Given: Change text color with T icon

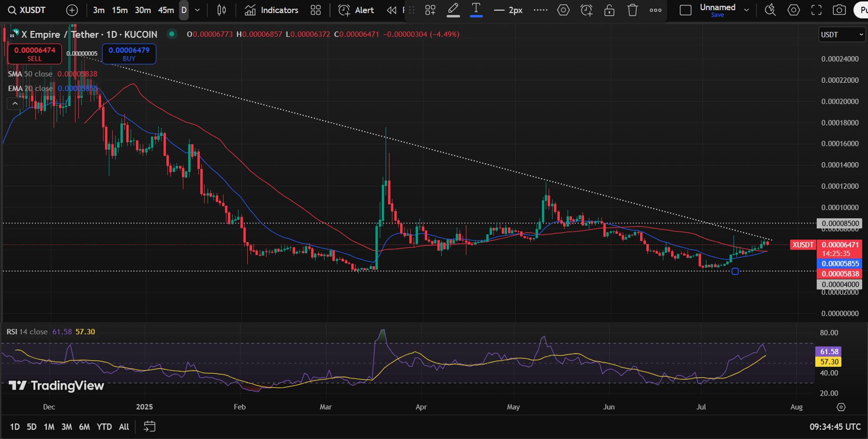Looking at the screenshot, I should pos(476,10).
